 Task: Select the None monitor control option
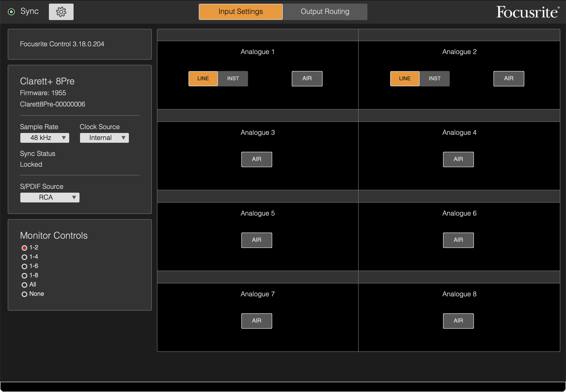coord(24,294)
